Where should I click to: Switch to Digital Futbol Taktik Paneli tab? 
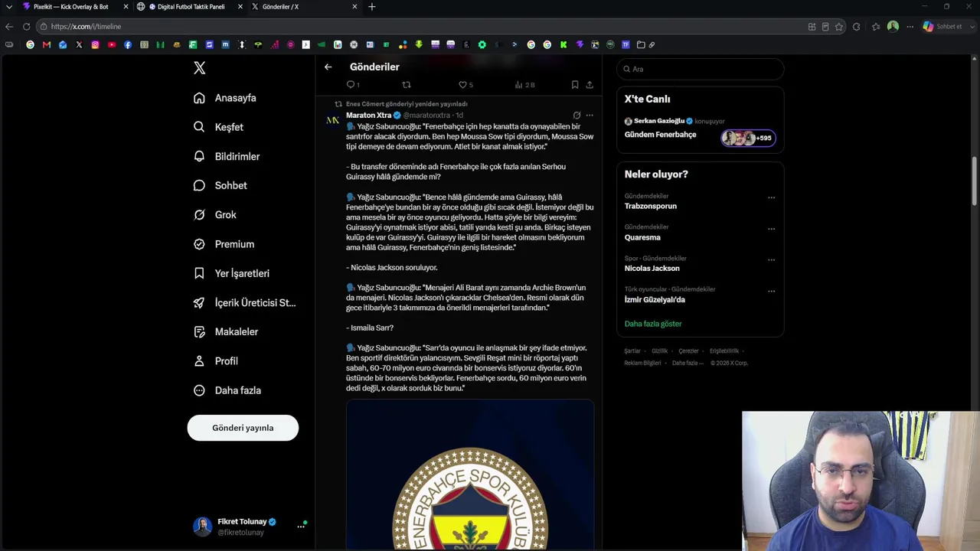point(191,7)
